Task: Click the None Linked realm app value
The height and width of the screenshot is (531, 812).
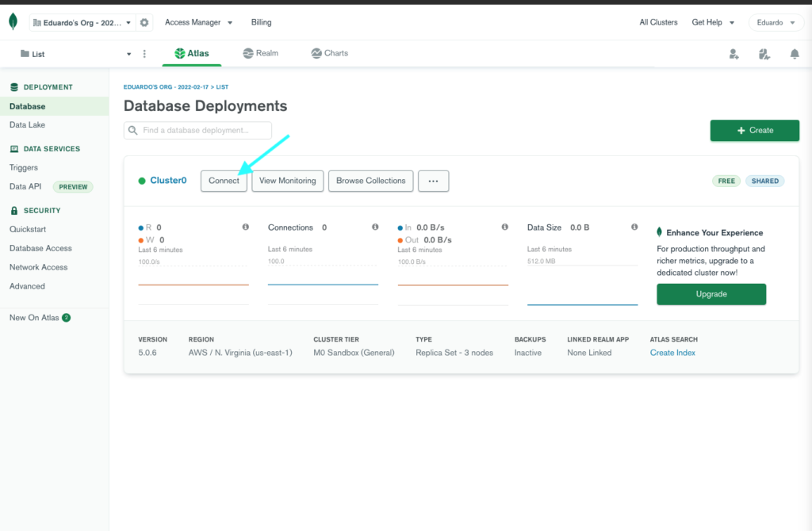Action: coord(589,353)
